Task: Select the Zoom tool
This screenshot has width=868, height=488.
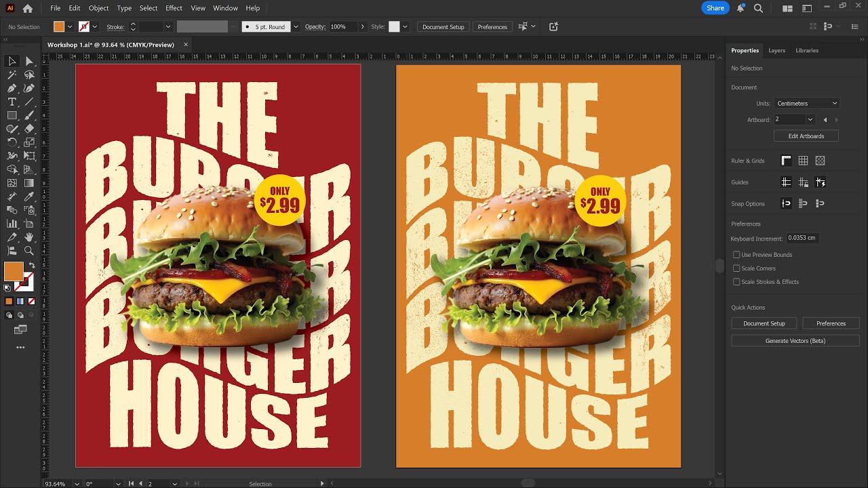Action: [x=29, y=251]
